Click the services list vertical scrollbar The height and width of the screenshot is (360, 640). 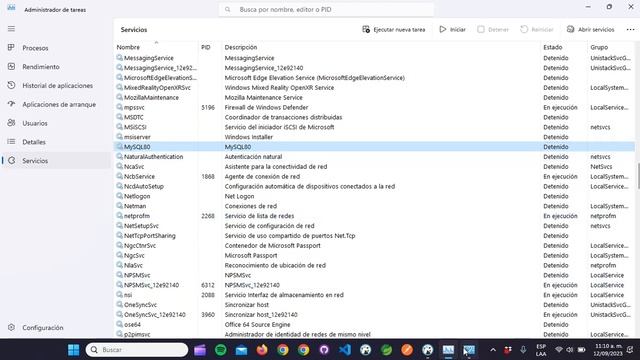click(x=638, y=176)
